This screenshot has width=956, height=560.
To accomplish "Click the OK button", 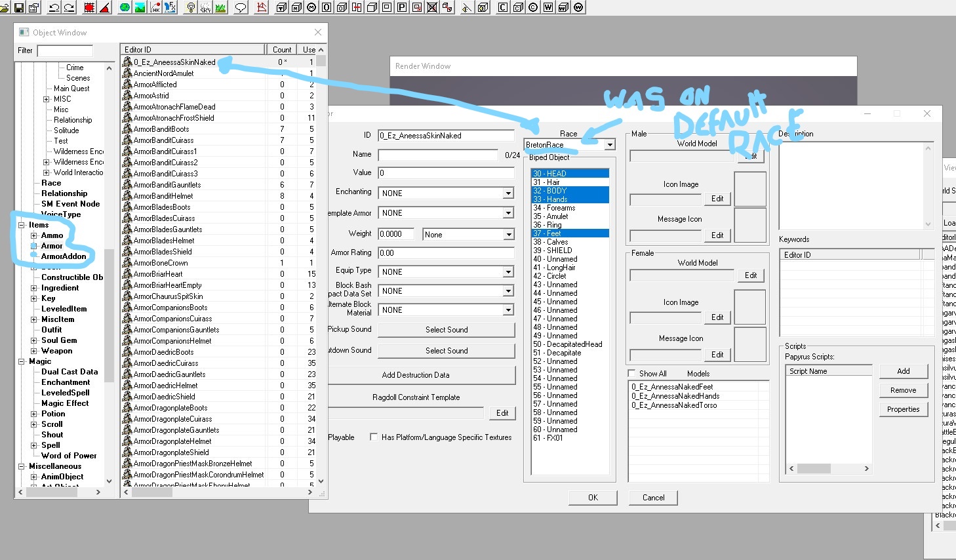I will 593,498.
